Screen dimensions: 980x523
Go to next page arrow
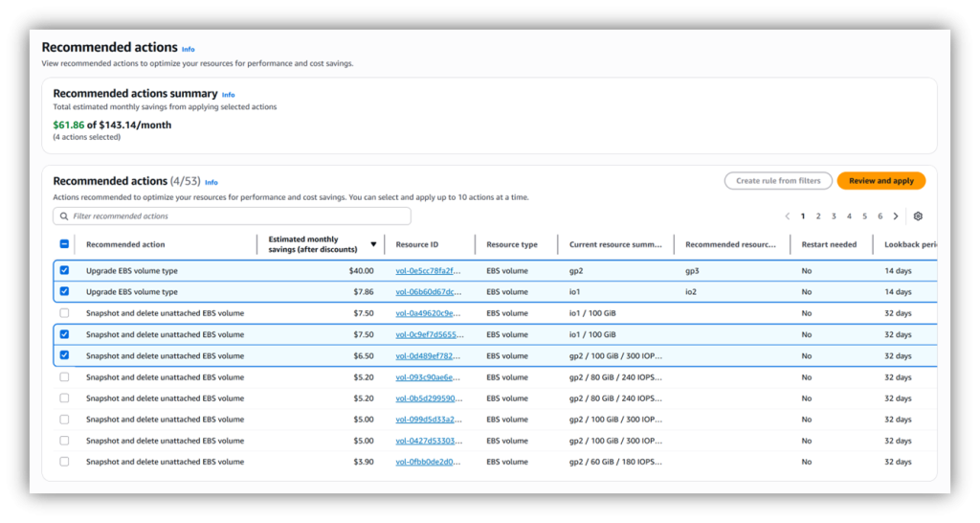click(x=896, y=216)
